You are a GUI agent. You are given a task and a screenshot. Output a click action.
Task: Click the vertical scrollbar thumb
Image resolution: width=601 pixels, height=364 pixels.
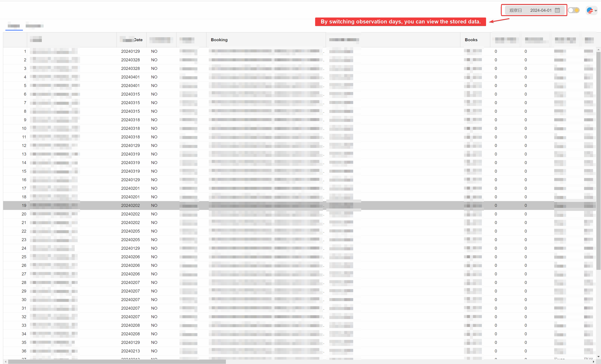[x=598, y=161]
